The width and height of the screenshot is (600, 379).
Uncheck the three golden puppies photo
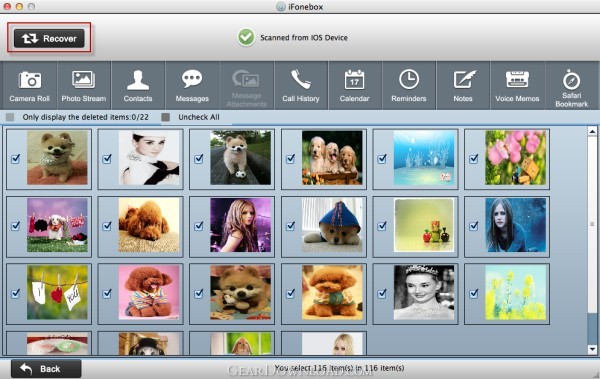290,158
